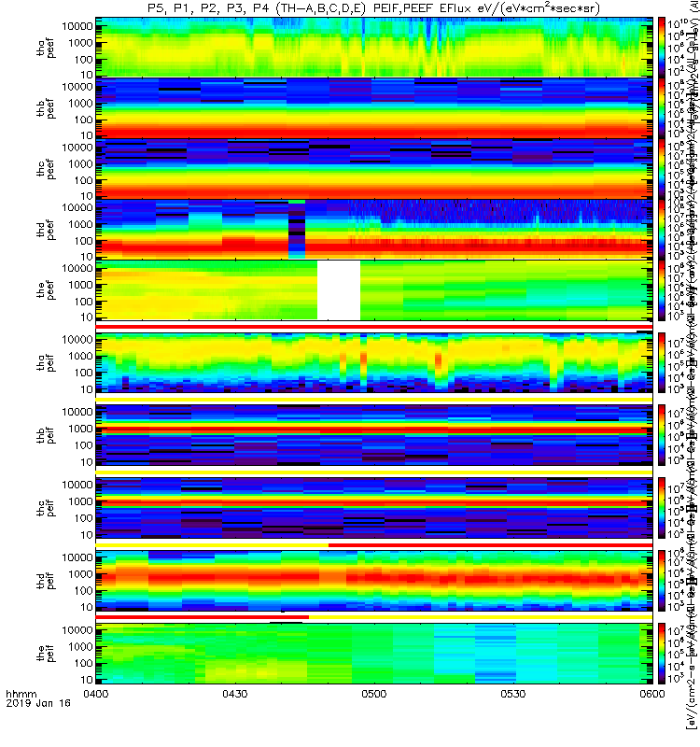Select the 'thd peif' panel label

(x=46, y=580)
